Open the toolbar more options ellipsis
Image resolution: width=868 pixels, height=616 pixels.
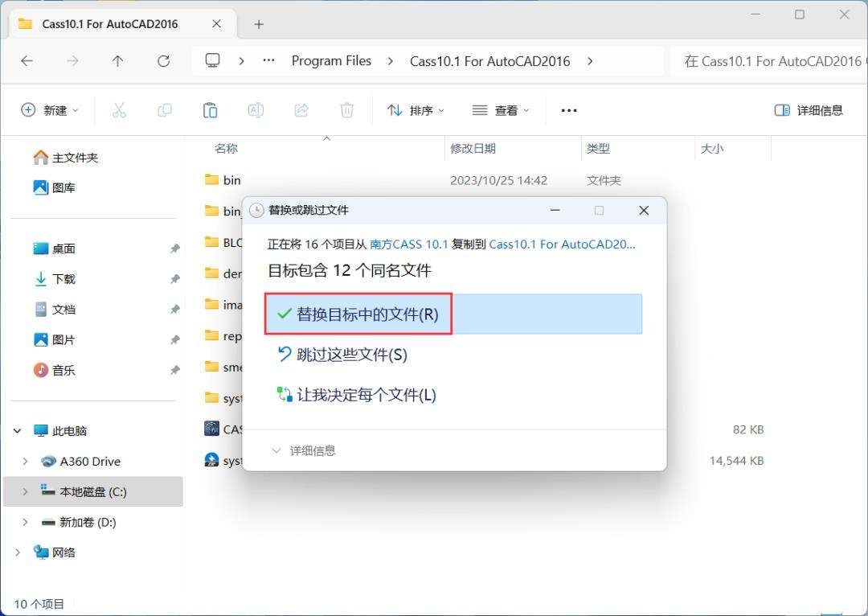coord(569,110)
